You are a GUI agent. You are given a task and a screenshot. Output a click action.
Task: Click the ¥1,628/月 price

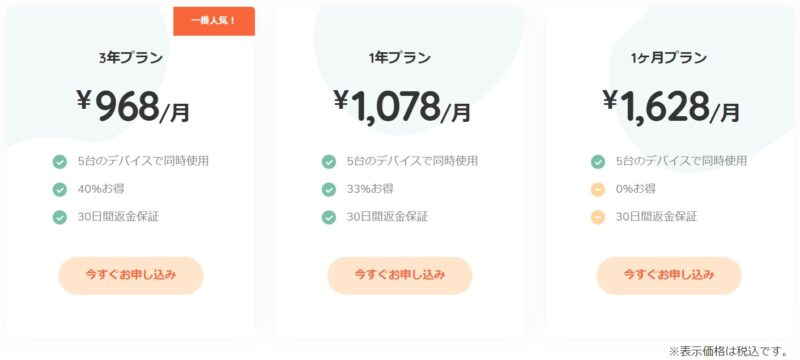671,107
